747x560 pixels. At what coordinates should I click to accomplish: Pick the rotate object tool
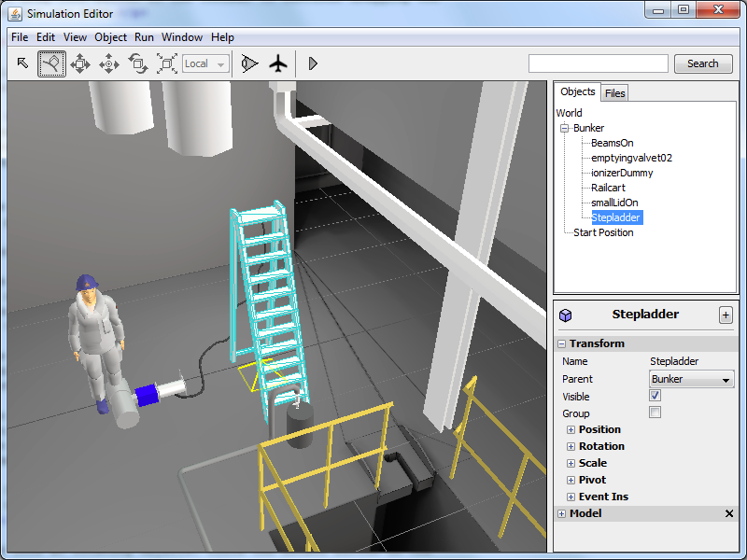coord(138,63)
